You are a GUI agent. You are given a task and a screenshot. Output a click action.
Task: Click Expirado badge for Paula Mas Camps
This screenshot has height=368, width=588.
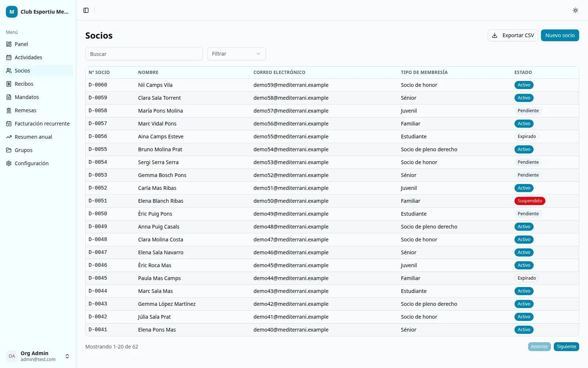pyautogui.click(x=527, y=278)
